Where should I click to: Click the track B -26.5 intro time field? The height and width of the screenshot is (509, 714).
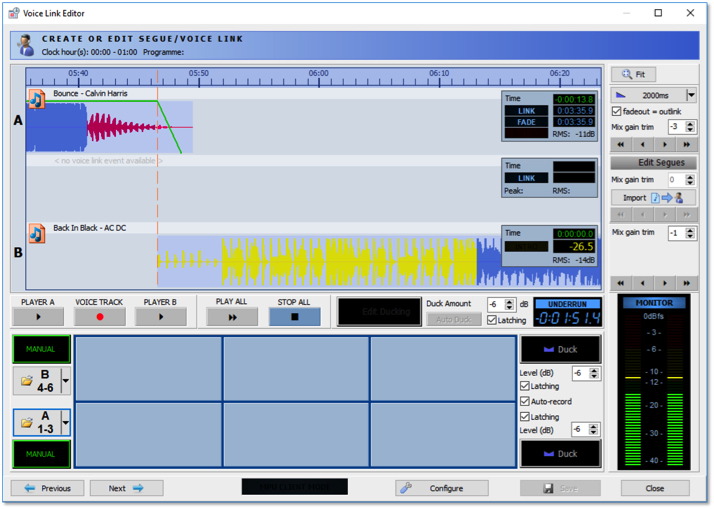click(x=574, y=247)
